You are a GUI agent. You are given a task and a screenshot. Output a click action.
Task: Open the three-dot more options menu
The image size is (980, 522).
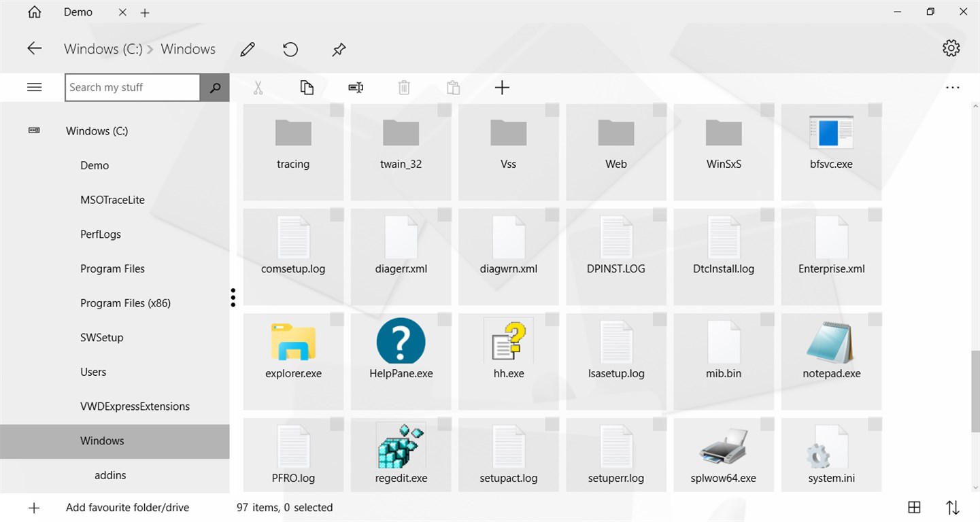(953, 87)
